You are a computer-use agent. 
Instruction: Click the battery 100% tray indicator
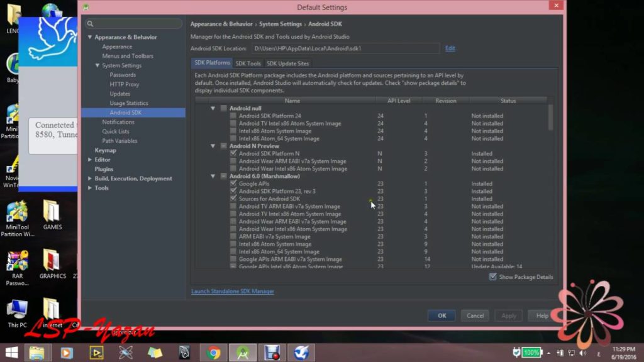pyautogui.click(x=531, y=353)
